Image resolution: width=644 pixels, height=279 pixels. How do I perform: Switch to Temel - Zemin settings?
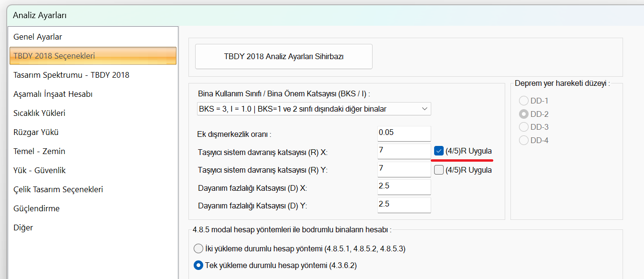tap(39, 151)
